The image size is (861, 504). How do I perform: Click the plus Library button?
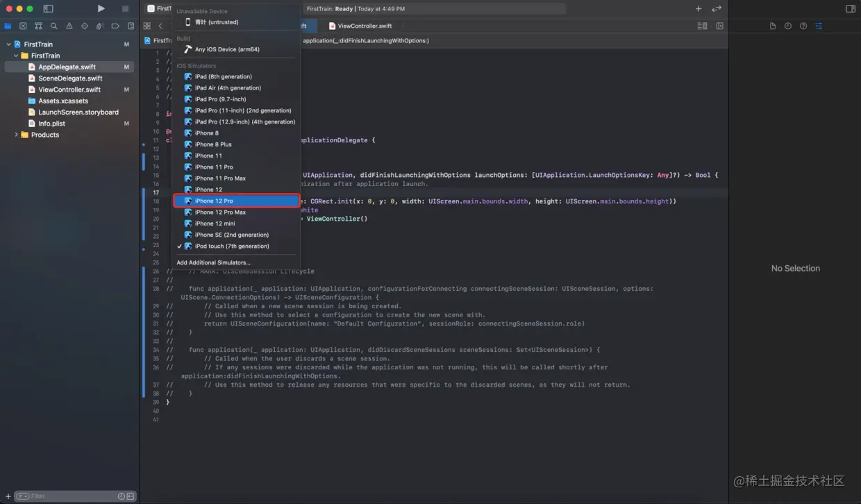click(699, 8)
